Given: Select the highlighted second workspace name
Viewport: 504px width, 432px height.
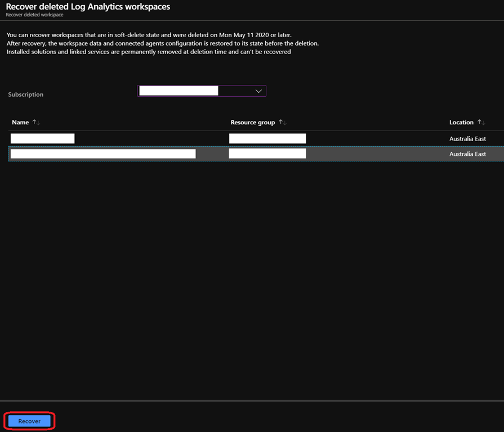Looking at the screenshot, I should point(103,154).
